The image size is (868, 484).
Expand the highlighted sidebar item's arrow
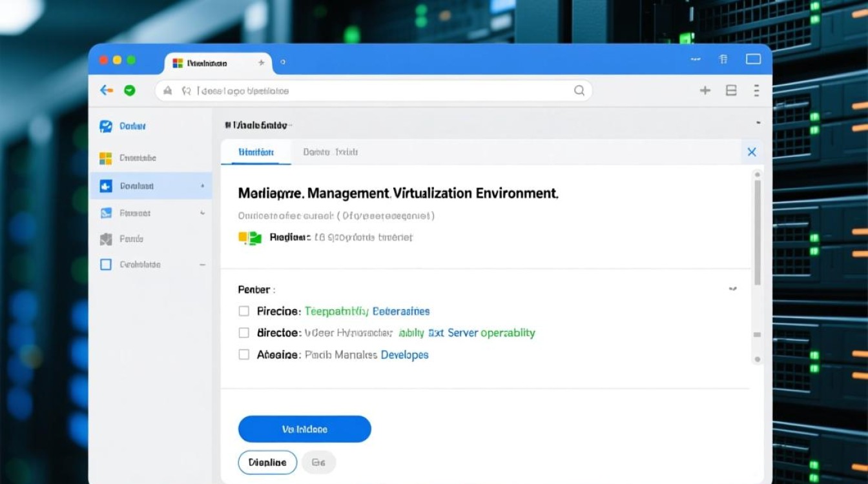(202, 186)
